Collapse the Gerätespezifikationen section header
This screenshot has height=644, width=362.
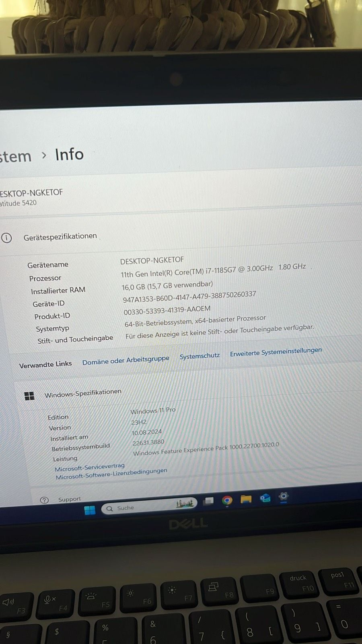coord(60,237)
